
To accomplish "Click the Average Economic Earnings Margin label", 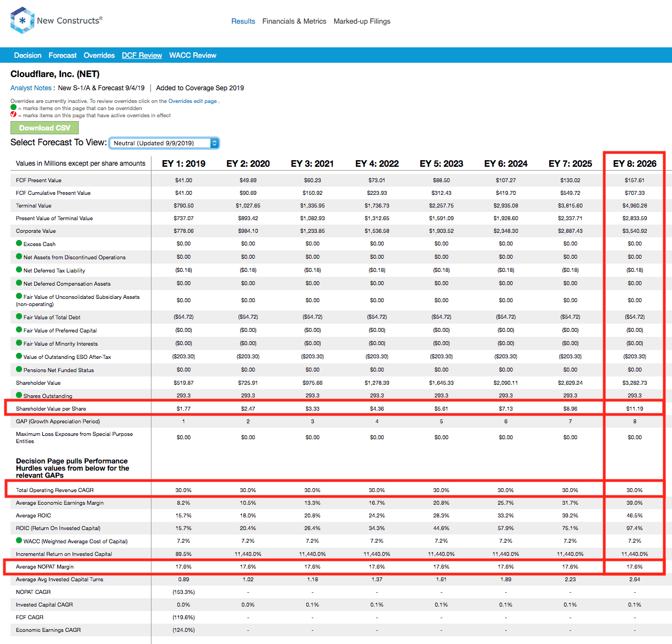I will pos(59,503).
